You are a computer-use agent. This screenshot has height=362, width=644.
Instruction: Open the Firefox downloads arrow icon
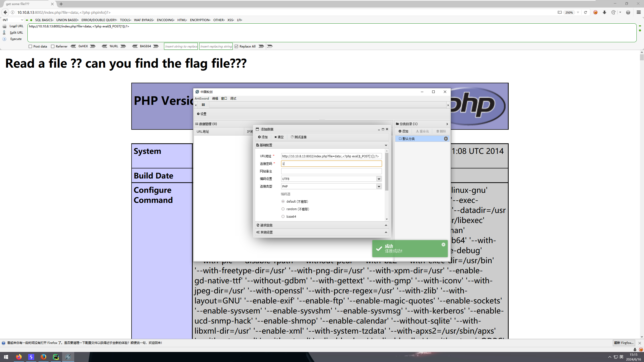[x=605, y=12]
